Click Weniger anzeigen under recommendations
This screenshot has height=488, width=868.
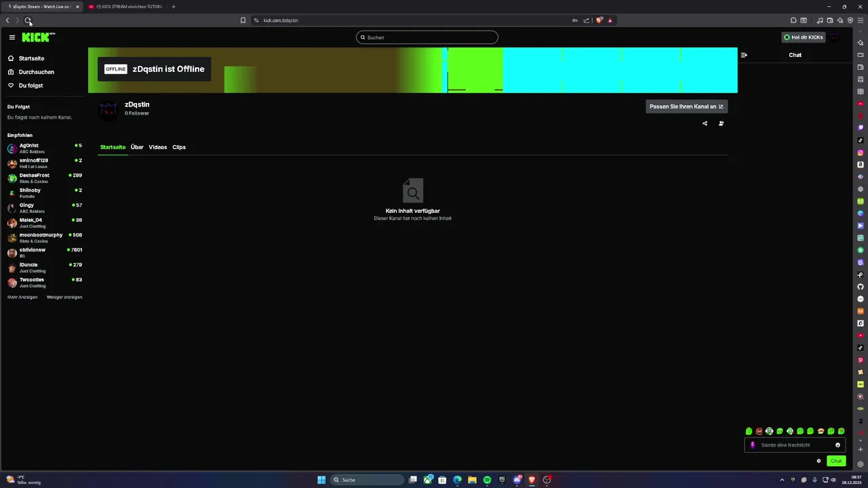pyautogui.click(x=64, y=297)
